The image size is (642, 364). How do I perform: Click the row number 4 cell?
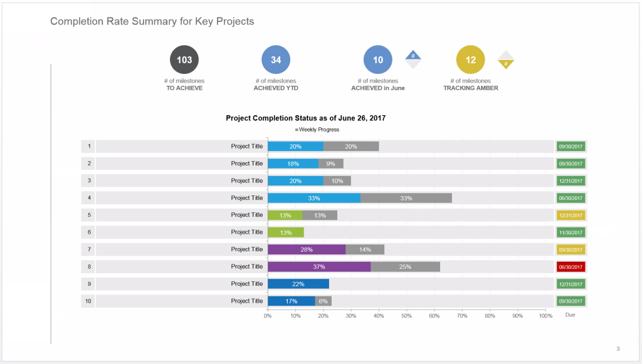[88, 198]
